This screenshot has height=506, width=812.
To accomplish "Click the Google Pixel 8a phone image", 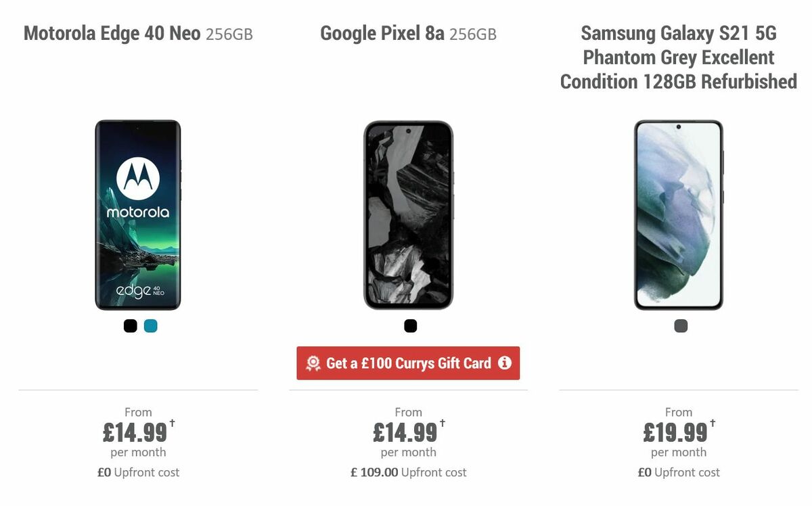I will point(409,213).
